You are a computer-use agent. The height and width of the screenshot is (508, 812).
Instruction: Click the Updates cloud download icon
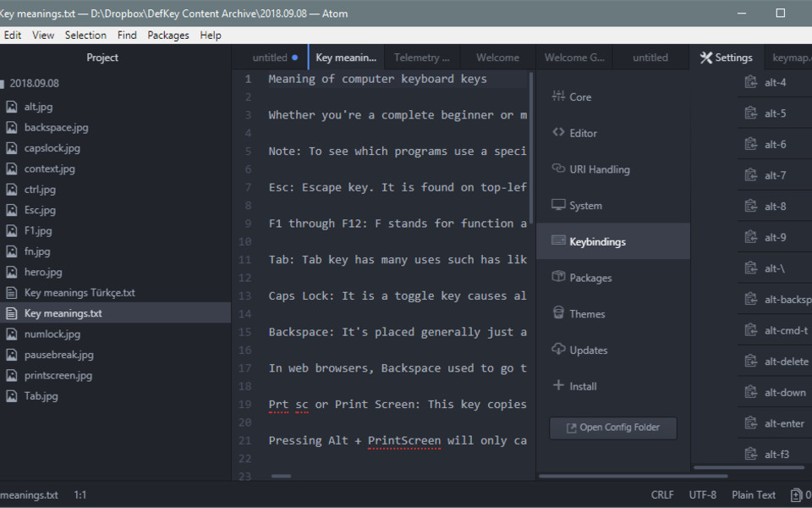coord(558,350)
